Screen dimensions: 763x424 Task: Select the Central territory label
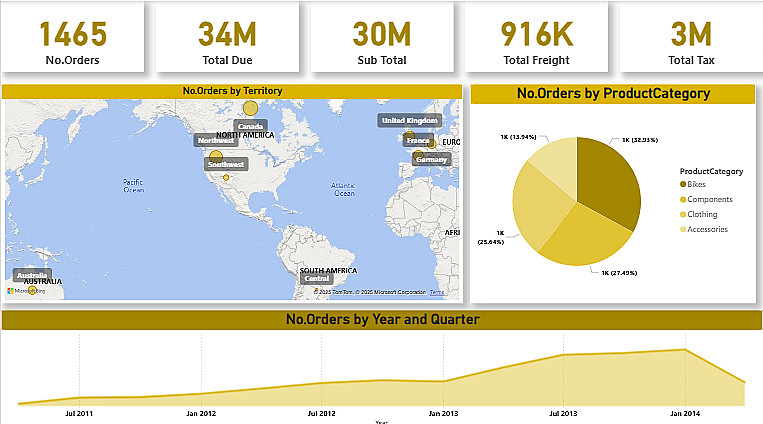pyautogui.click(x=317, y=278)
